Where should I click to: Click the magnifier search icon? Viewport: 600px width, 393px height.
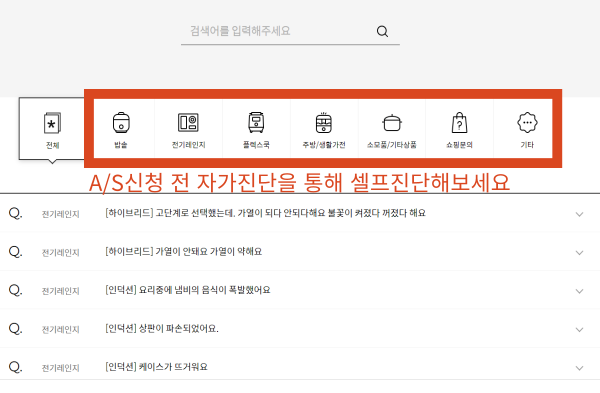[382, 31]
